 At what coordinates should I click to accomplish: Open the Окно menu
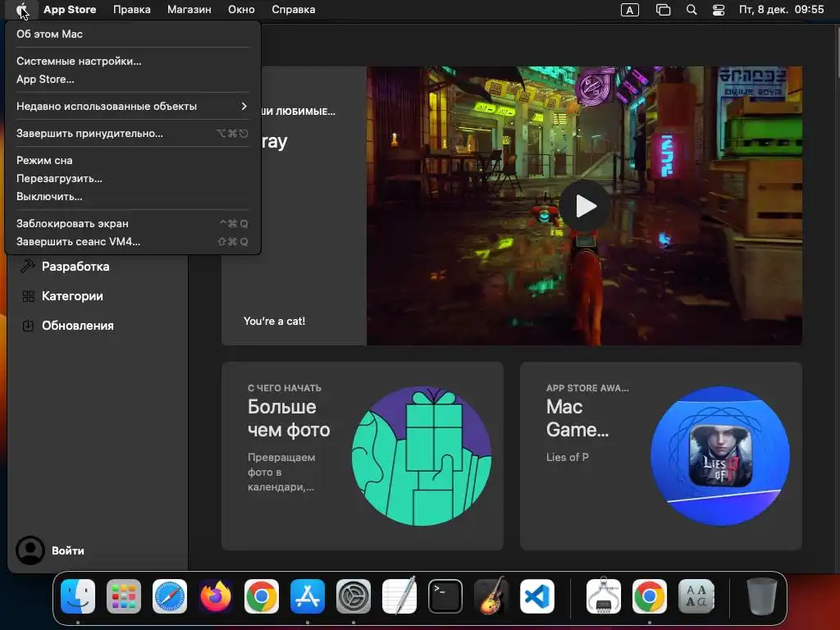(x=241, y=10)
